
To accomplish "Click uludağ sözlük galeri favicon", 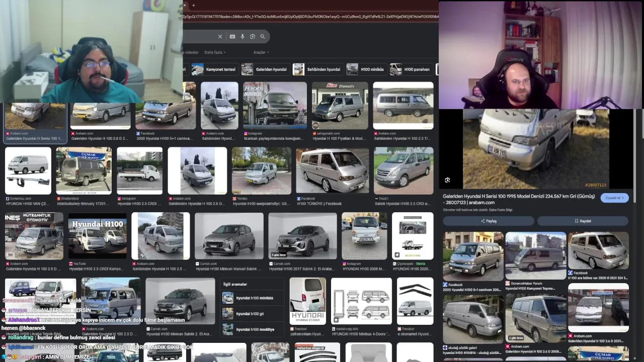I will pyautogui.click(x=445, y=347).
